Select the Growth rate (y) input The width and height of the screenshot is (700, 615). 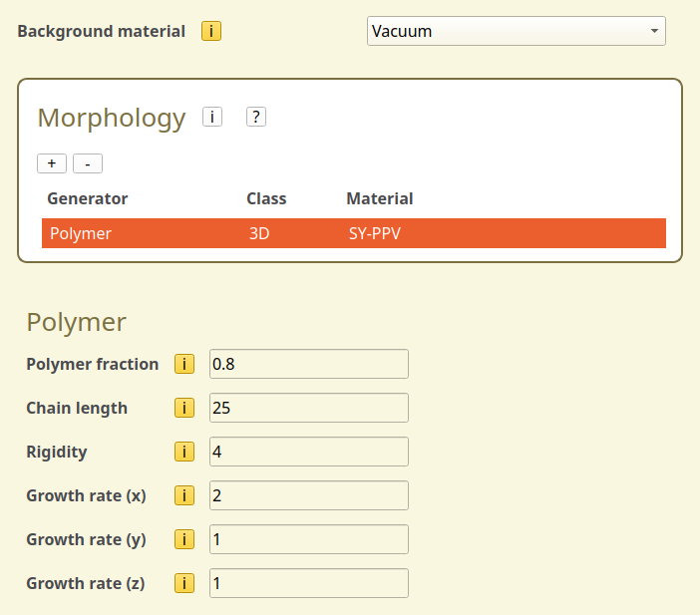(309, 539)
